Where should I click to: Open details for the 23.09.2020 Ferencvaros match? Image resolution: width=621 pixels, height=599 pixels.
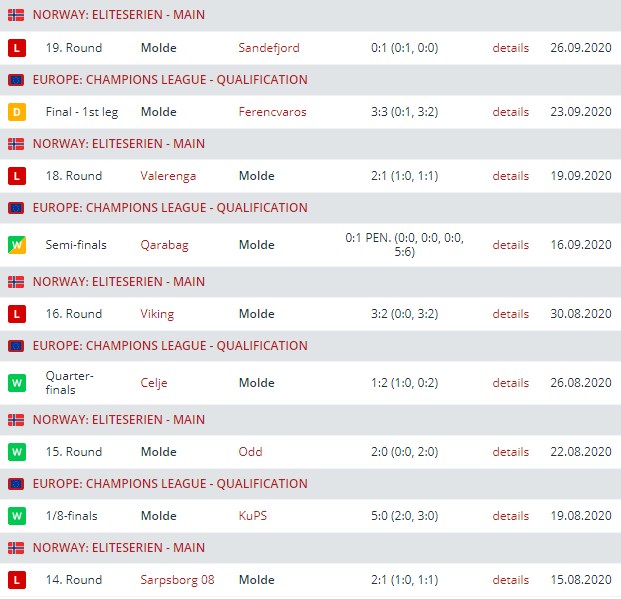[510, 112]
